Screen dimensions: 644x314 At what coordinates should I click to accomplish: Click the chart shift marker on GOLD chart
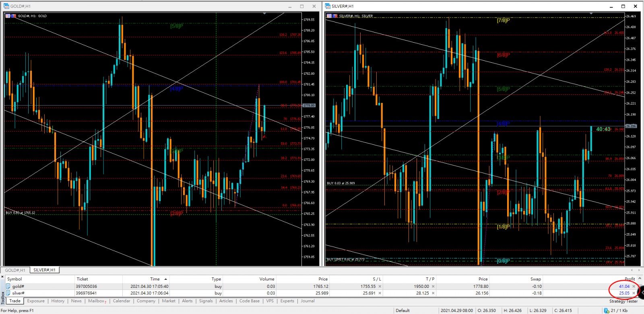tap(264, 14)
